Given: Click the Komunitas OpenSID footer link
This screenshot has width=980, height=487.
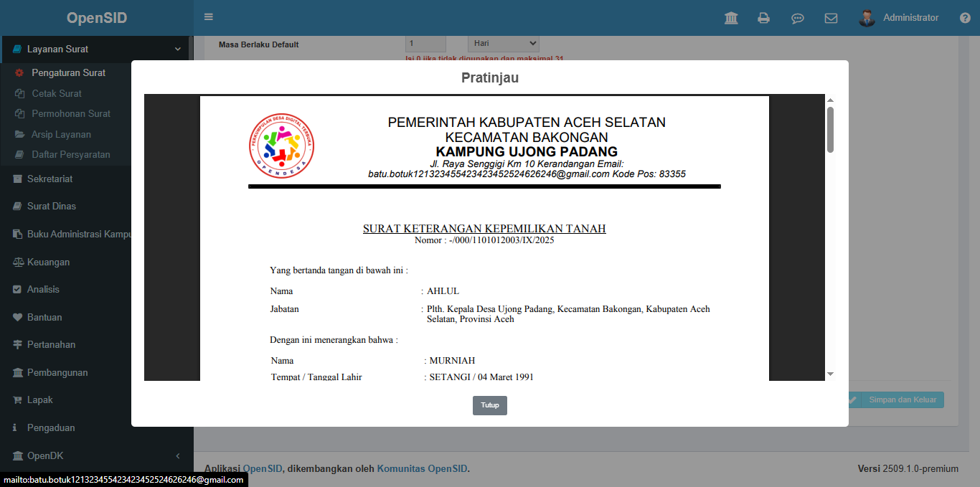Looking at the screenshot, I should point(422,469).
